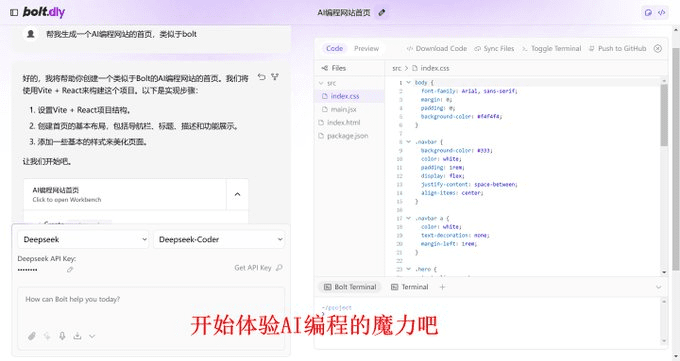Screen dimensions: 680x361
Task: Open the bolt.diy logo home link
Action: [x=43, y=12]
